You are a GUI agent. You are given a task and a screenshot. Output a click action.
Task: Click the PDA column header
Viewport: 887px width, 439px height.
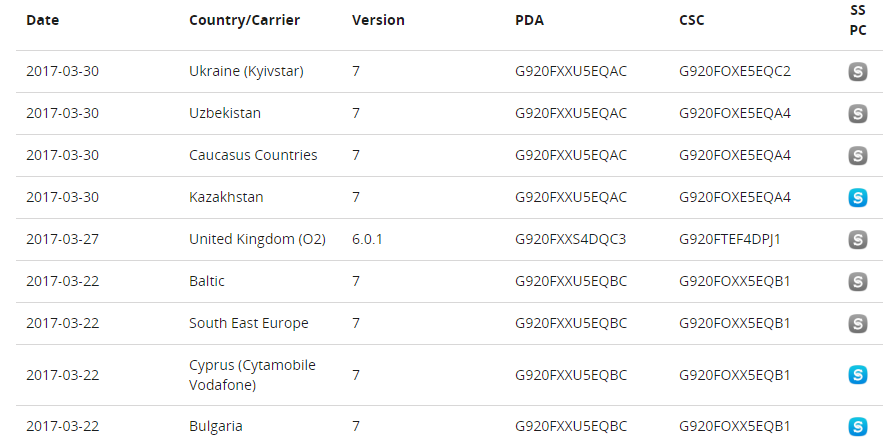click(x=529, y=20)
